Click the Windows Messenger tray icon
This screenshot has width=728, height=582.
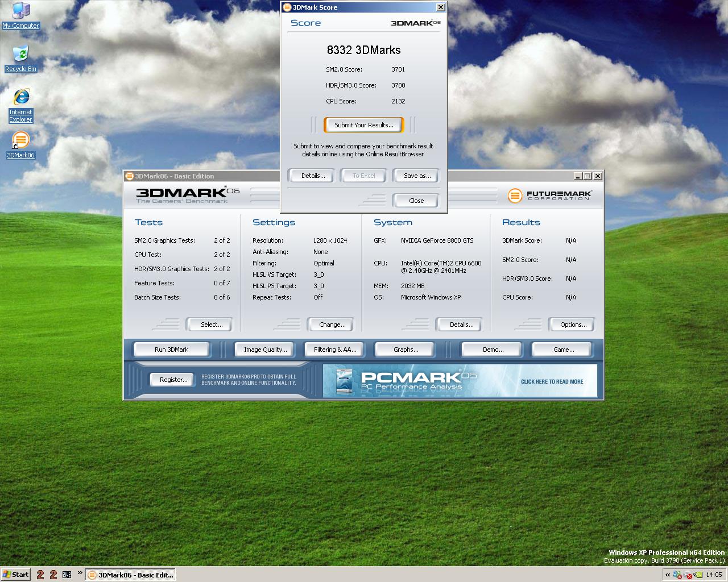[x=677, y=575]
